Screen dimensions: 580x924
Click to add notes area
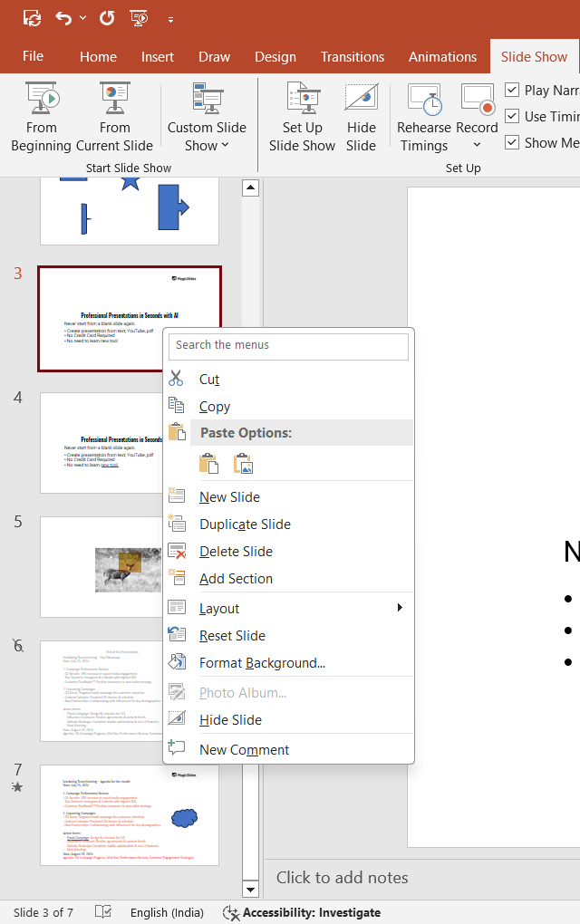[x=342, y=878]
